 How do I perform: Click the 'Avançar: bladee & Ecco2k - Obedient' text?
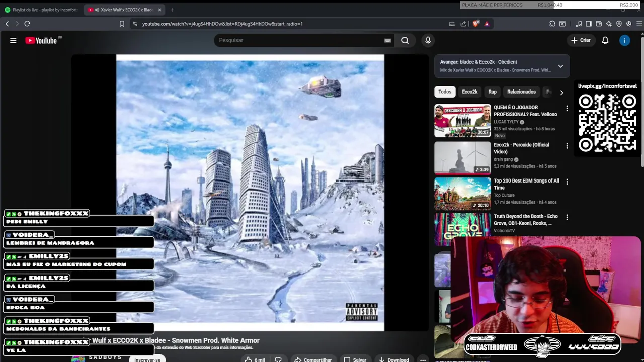[x=478, y=62]
